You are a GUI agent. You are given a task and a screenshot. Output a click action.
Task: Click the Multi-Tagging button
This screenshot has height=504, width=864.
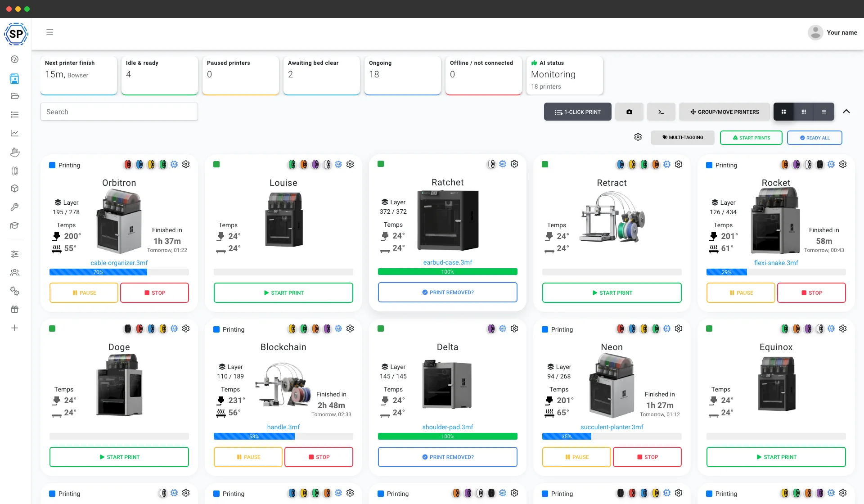pos(683,138)
